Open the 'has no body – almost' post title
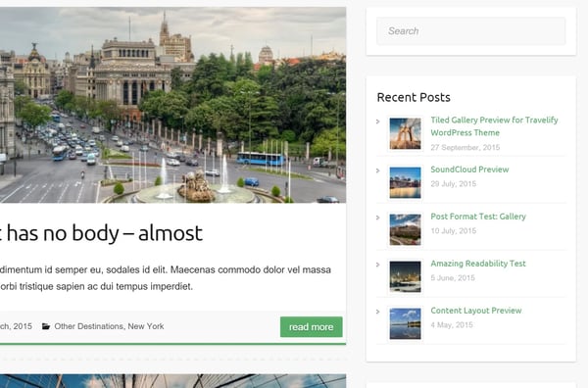This screenshot has height=388, width=588. click(x=101, y=233)
